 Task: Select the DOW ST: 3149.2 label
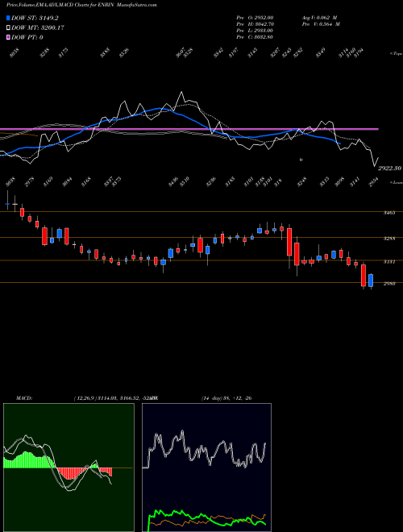click(35, 19)
